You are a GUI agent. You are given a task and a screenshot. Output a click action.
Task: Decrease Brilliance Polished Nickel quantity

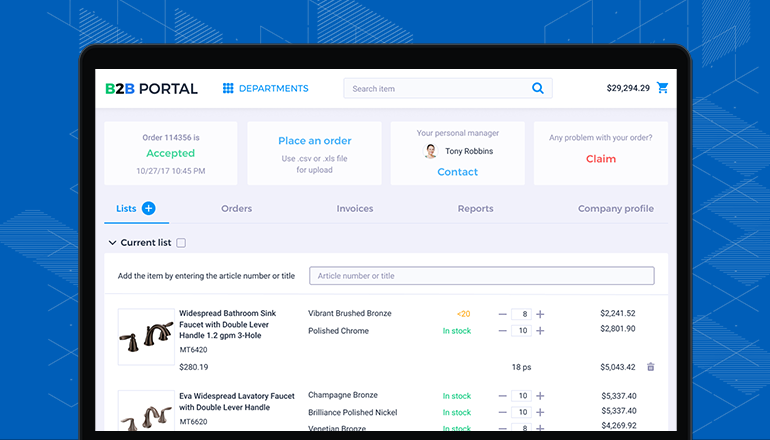point(503,412)
